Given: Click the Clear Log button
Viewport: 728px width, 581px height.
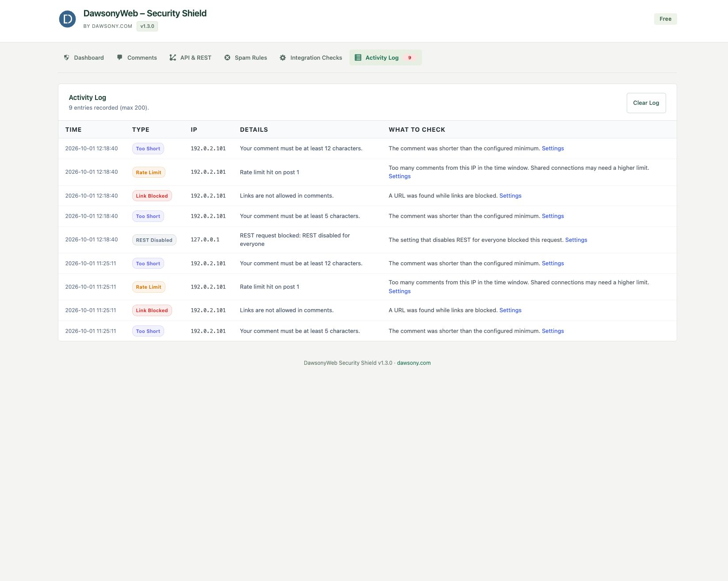Looking at the screenshot, I should [646, 103].
